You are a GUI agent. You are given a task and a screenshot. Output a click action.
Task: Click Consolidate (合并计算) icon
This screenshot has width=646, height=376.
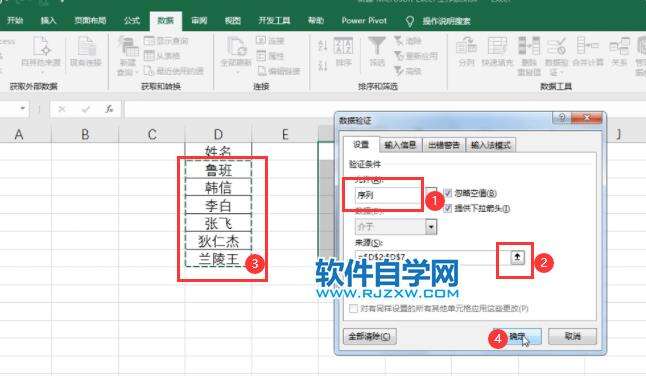(588, 51)
